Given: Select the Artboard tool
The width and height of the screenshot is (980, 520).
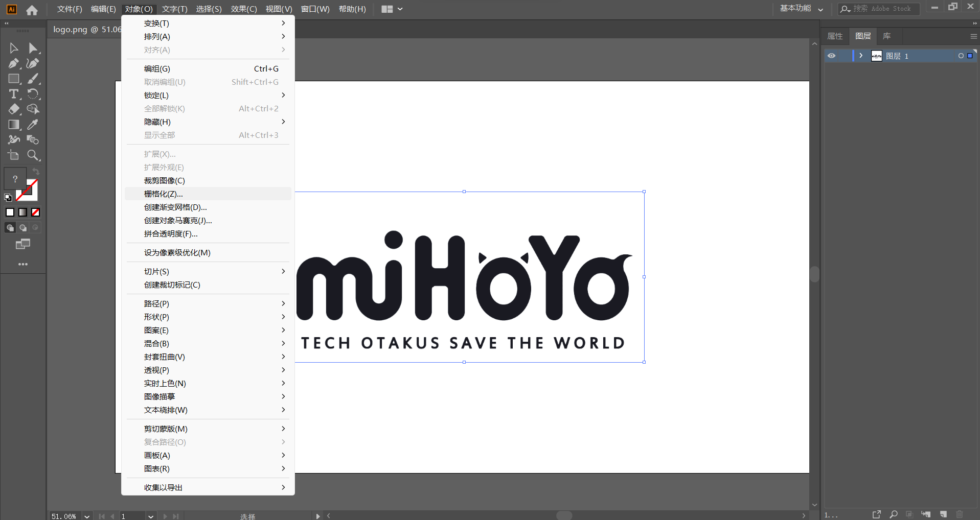Looking at the screenshot, I should pos(14,155).
